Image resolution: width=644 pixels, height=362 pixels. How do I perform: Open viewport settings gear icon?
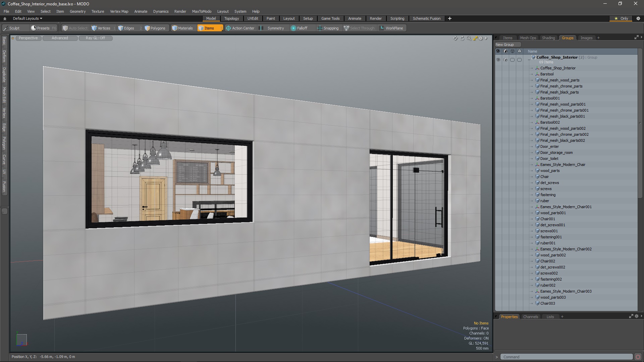point(481,38)
